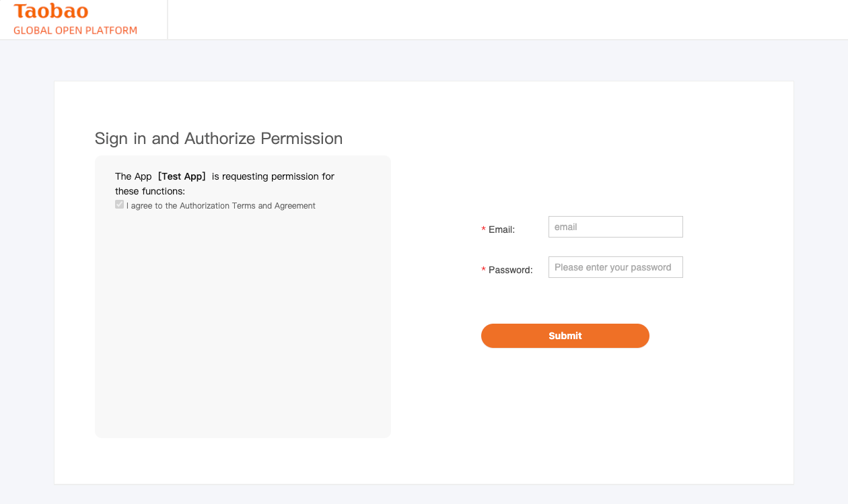Click the GLOBAL OPEN PLATFORM subtitle

click(75, 30)
